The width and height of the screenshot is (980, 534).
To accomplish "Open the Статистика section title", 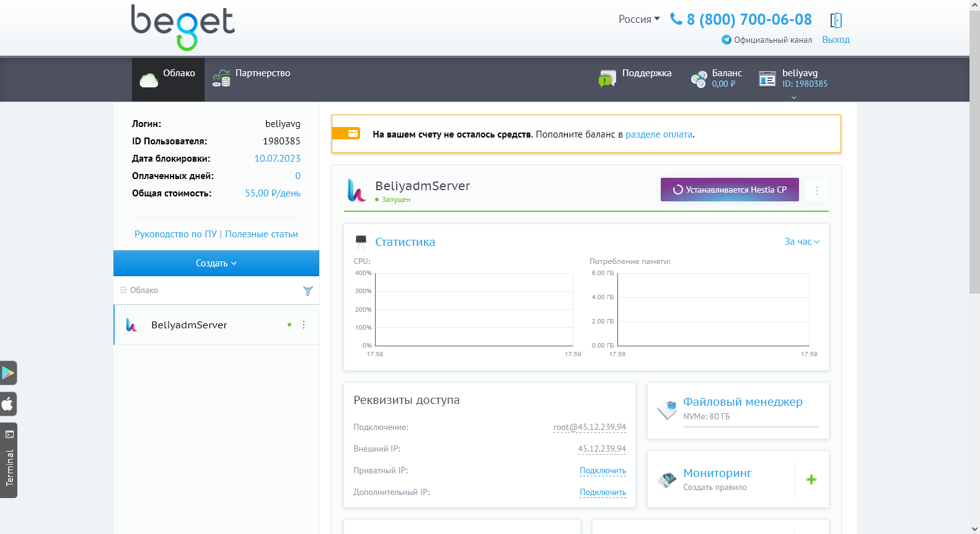I will (405, 242).
